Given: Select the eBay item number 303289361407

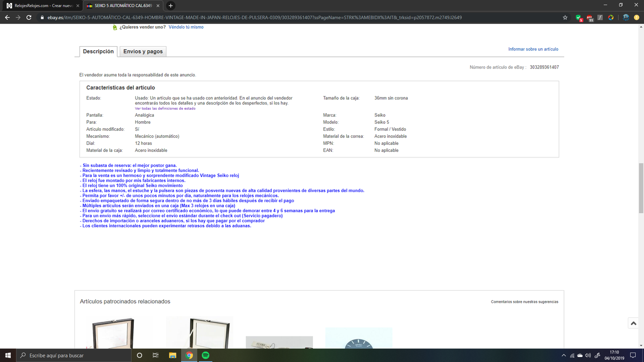Looking at the screenshot, I should tap(544, 67).
